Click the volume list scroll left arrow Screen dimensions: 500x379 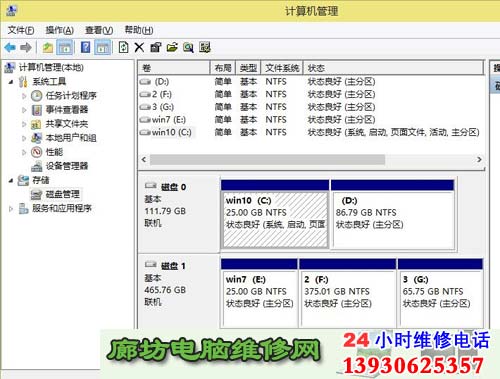tap(144, 159)
